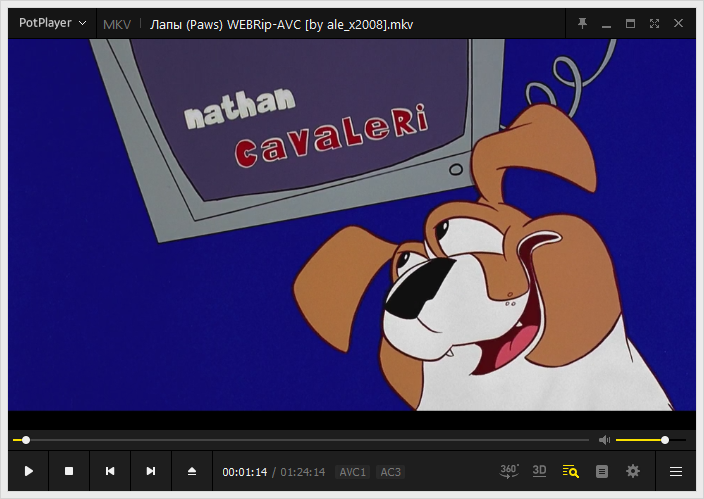Toggle 3D video mode
Viewport: 704px width, 499px height.
pos(539,471)
